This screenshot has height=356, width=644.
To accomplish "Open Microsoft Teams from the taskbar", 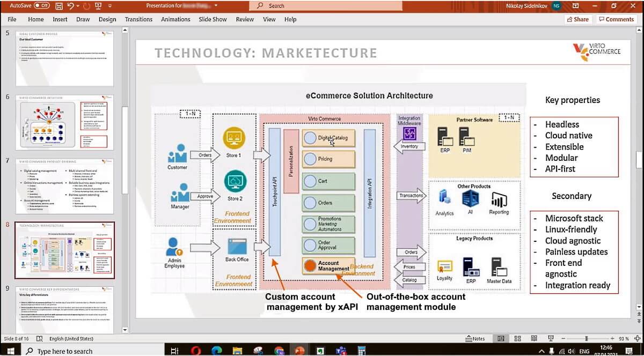I will [x=339, y=351].
